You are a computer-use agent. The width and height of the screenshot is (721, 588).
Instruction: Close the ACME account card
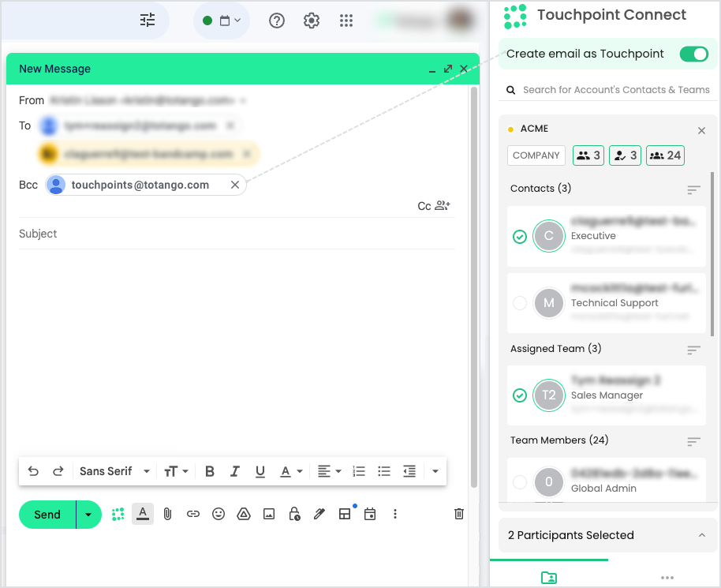tap(702, 131)
